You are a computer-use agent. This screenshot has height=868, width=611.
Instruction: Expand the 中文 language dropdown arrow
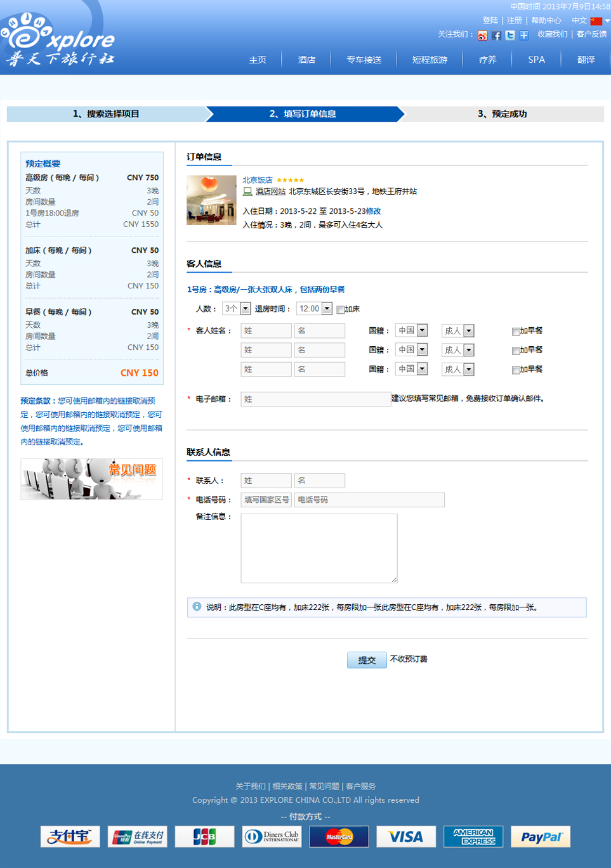point(607,21)
